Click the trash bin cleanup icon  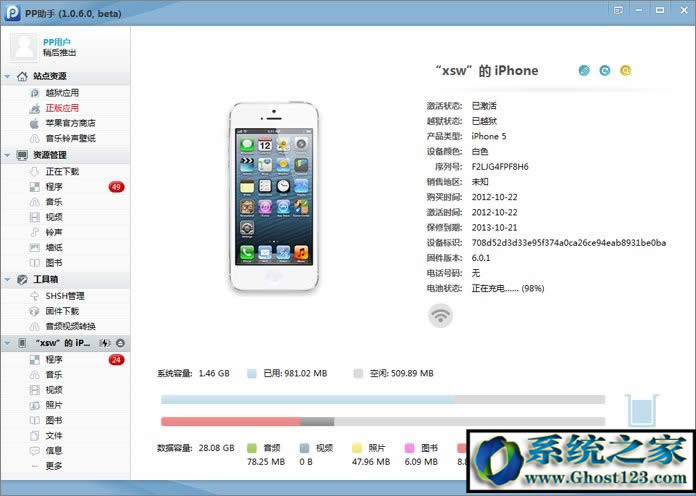pos(638,410)
